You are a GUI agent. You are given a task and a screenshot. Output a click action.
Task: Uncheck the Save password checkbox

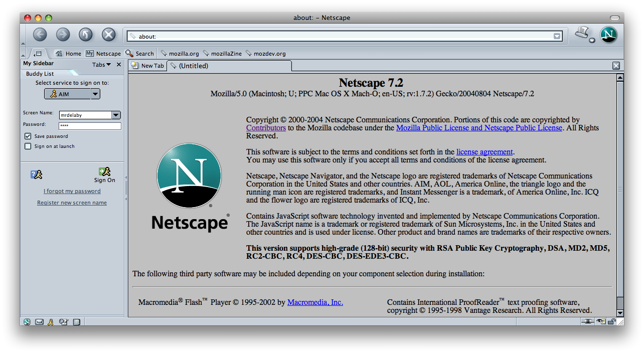[x=28, y=136]
